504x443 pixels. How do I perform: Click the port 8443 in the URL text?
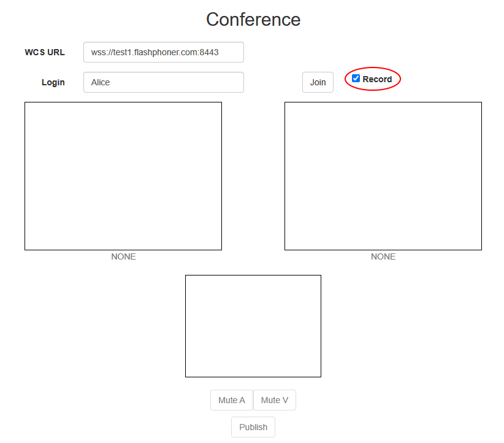click(209, 52)
